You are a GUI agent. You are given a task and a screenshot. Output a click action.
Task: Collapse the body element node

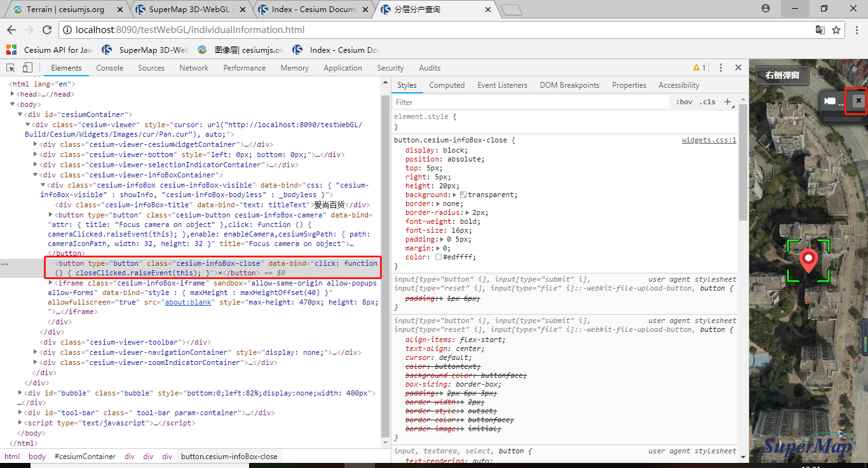pyautogui.click(x=13, y=104)
